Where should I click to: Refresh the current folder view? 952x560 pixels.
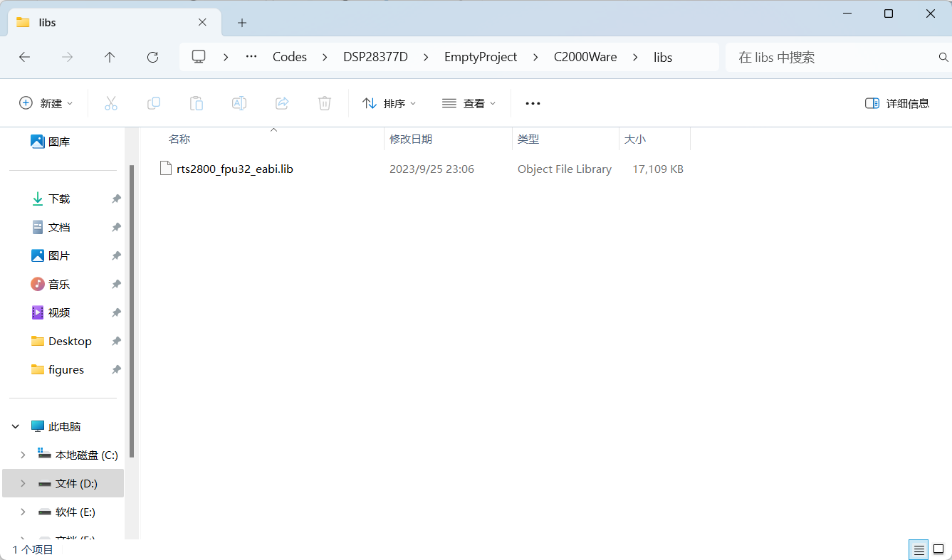pos(152,57)
